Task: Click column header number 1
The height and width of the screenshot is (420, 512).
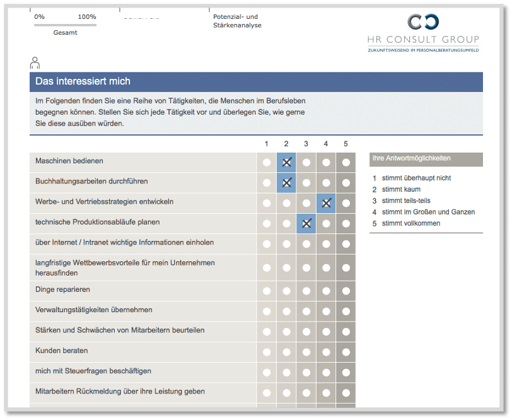Action: (267, 144)
